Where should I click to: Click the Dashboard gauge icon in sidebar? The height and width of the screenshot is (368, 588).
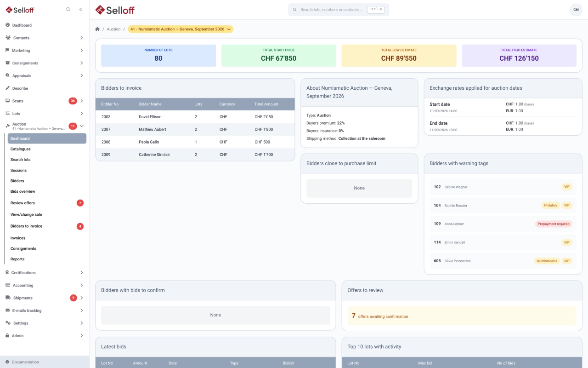pos(7,25)
